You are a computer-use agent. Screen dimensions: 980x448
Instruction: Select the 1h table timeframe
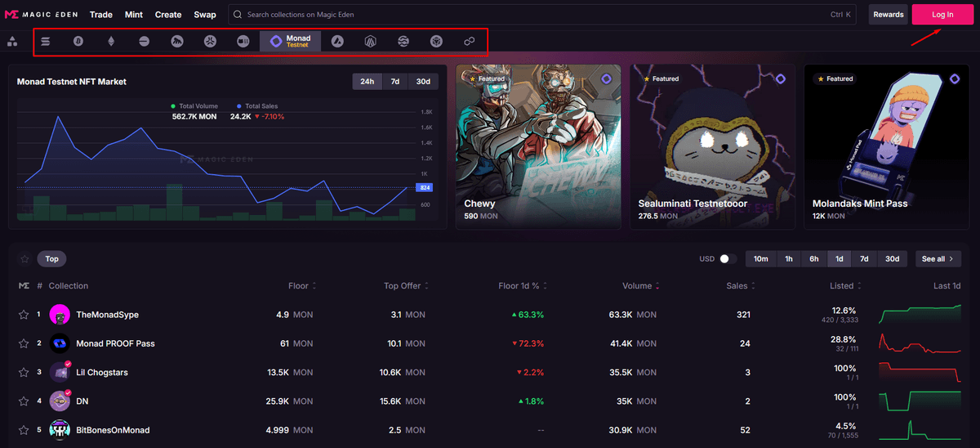(789, 259)
